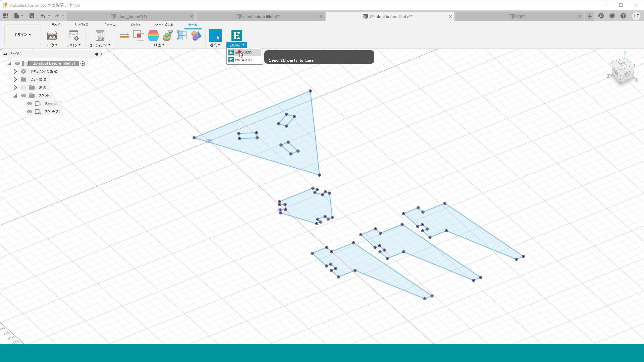This screenshot has width=644, height=362.
Task: Activate root component radio button
Action: pyautogui.click(x=83, y=63)
